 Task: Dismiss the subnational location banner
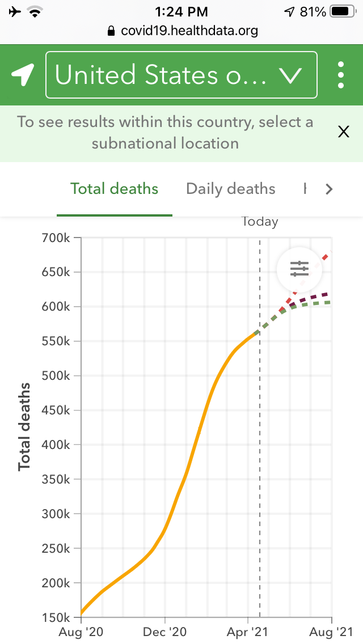pyautogui.click(x=343, y=132)
